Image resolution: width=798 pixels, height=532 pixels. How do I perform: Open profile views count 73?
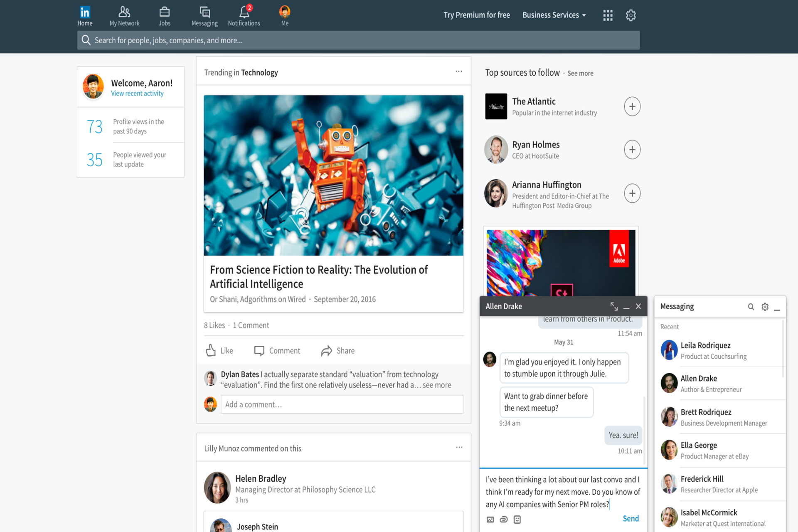[x=95, y=126]
